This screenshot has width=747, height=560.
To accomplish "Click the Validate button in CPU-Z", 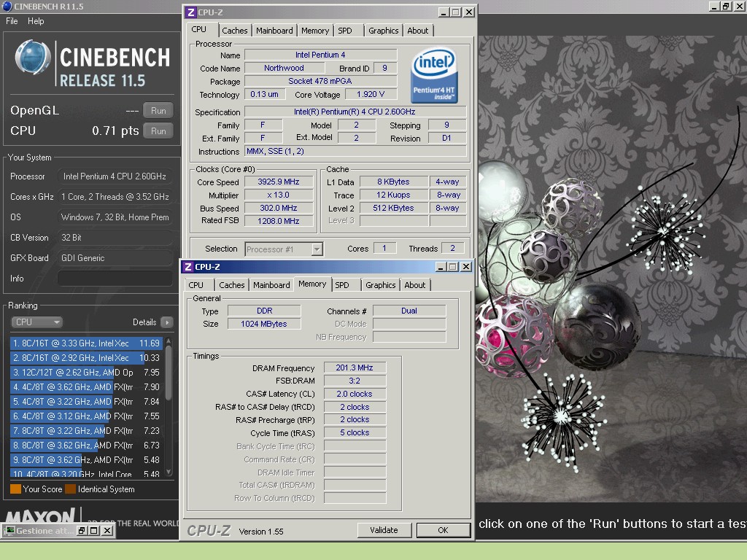I will point(384,530).
